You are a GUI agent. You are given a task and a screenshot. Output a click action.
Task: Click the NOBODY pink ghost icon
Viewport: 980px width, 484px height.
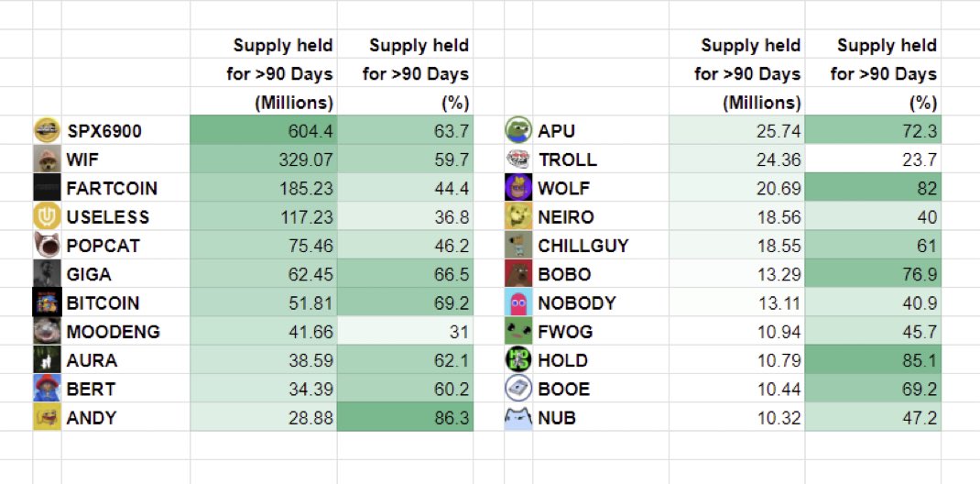[518, 302]
